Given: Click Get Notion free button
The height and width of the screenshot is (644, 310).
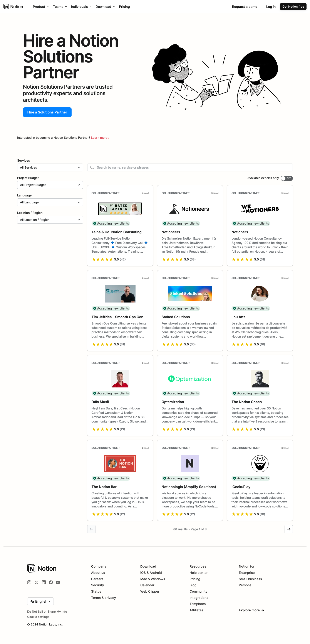Looking at the screenshot, I should [293, 7].
